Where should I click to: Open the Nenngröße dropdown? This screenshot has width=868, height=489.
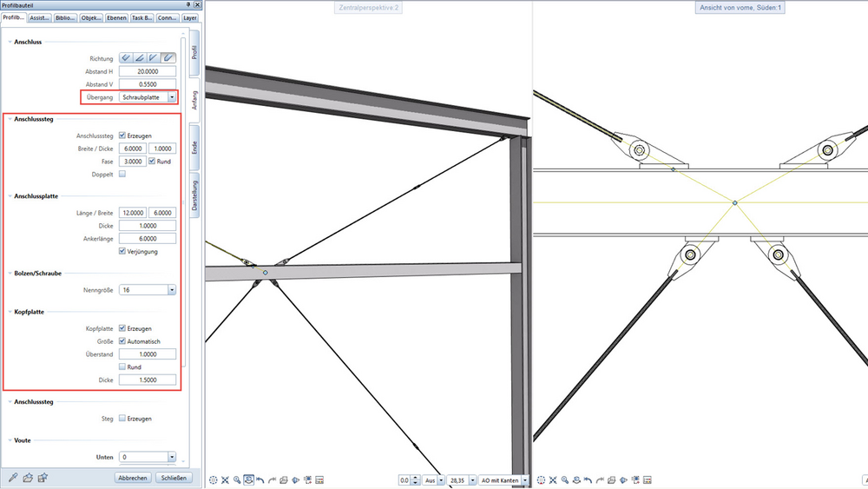pyautogui.click(x=172, y=289)
